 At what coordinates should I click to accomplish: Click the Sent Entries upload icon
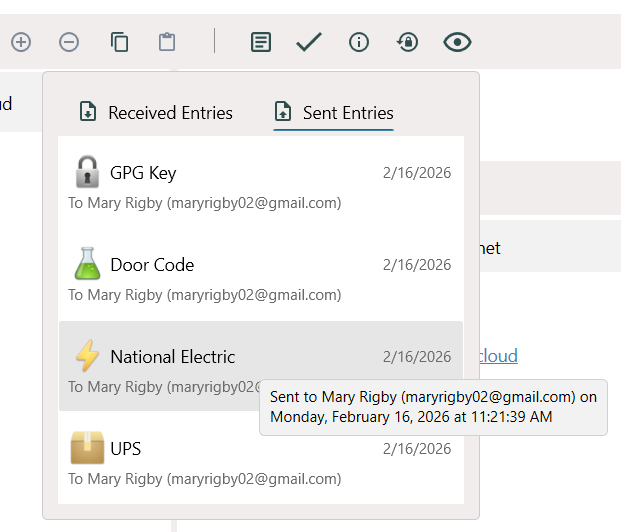point(283,111)
